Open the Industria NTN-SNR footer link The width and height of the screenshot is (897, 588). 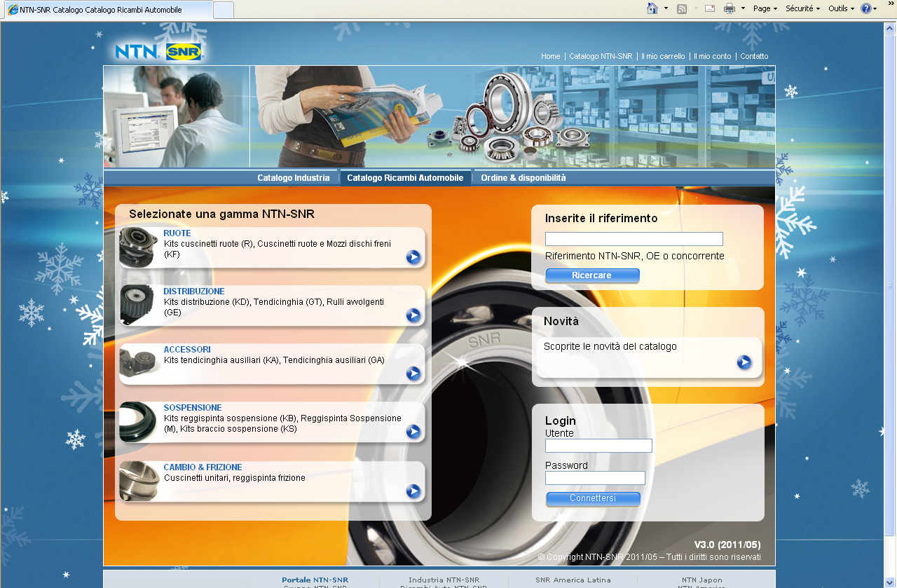[444, 580]
